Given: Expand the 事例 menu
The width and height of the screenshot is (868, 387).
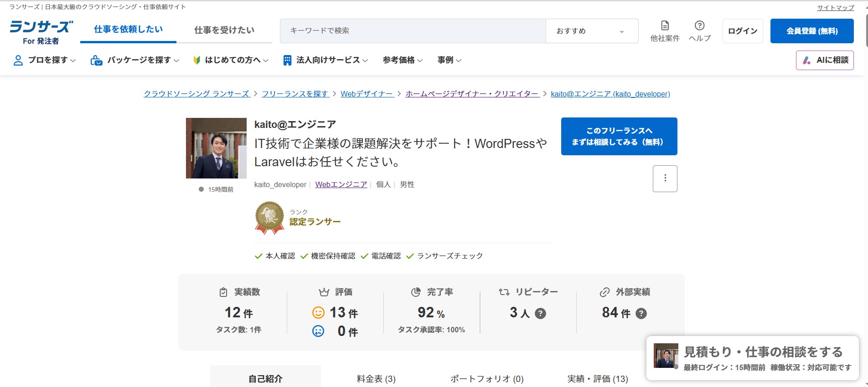Looking at the screenshot, I should click(x=449, y=60).
